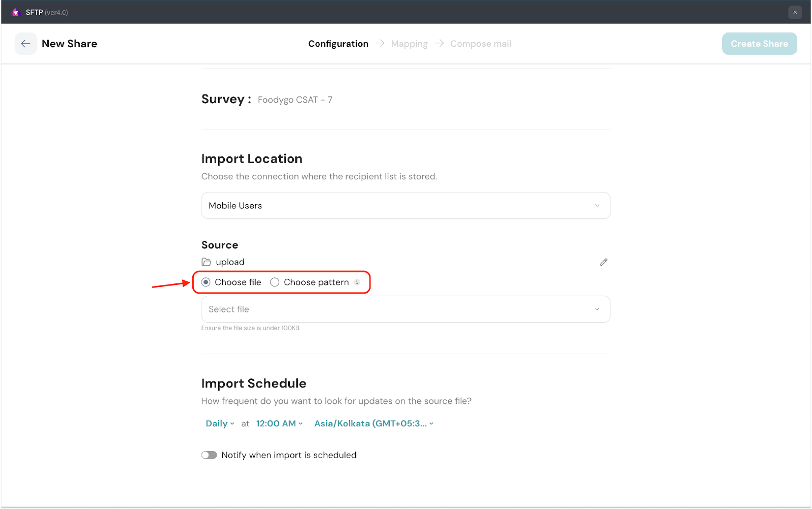
Task: Select the Choose file radio button
Action: (206, 282)
